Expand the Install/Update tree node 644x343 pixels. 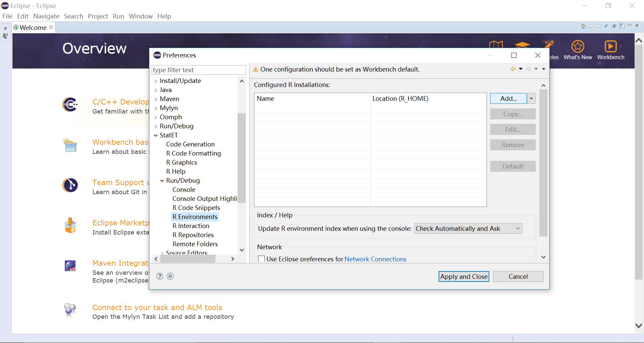pyautogui.click(x=156, y=81)
